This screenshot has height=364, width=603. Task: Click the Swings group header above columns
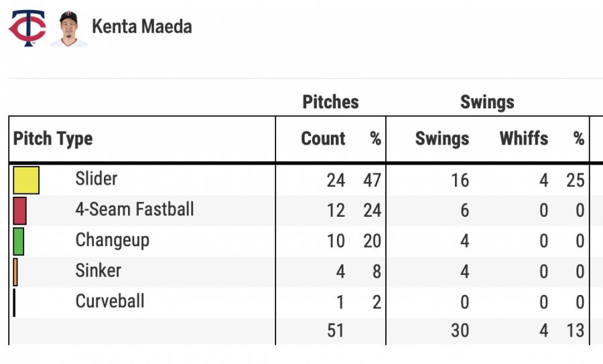click(x=487, y=102)
